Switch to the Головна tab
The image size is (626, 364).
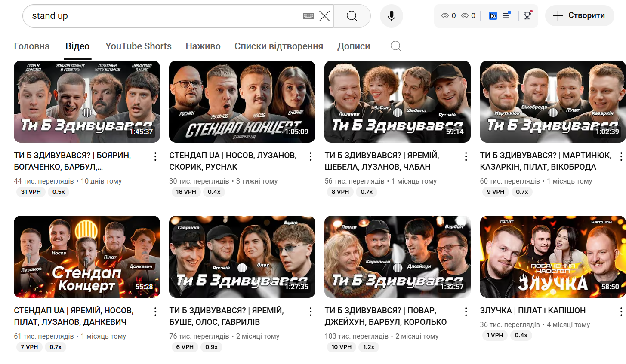32,46
